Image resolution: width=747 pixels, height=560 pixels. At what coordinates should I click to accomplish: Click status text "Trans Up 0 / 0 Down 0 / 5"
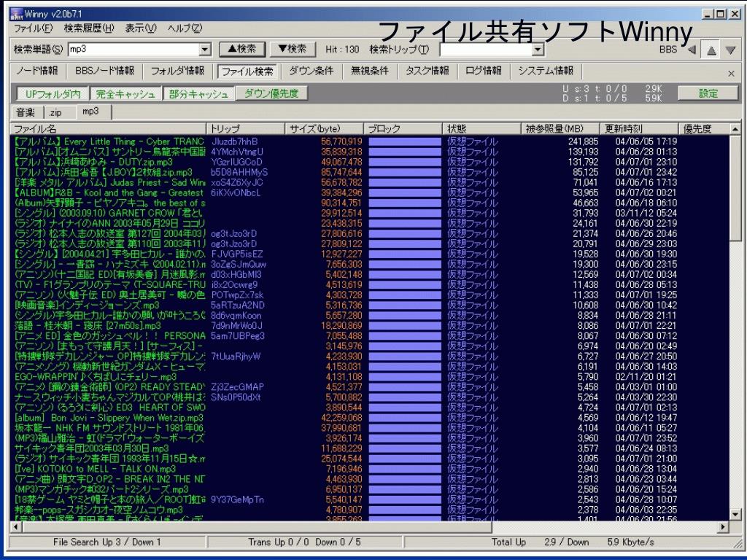[x=304, y=542]
